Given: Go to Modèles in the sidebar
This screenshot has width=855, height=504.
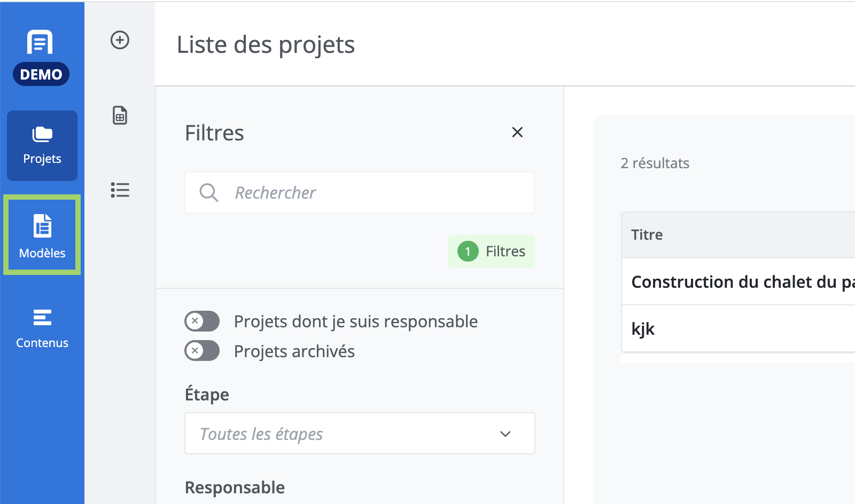Looking at the screenshot, I should pyautogui.click(x=42, y=235).
